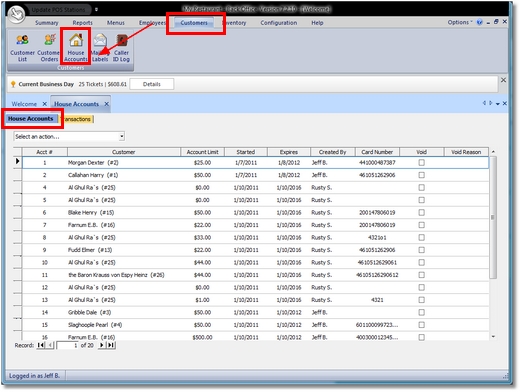Toggle Void checkbox for account 4
Image resolution: width=520 pixels, height=392 pixels.
click(421, 187)
